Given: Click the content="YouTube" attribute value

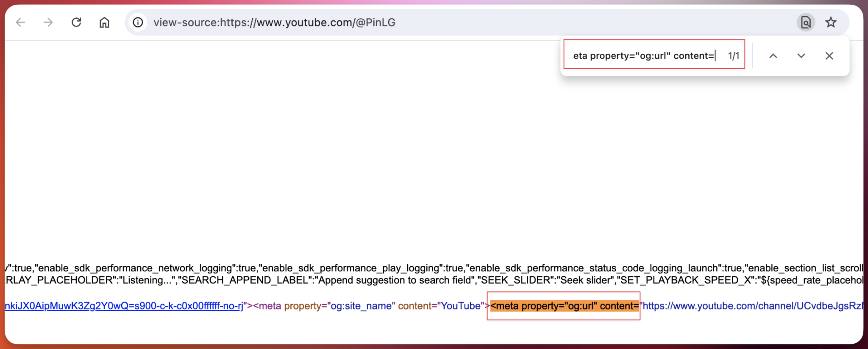Looking at the screenshot, I should tap(460, 306).
